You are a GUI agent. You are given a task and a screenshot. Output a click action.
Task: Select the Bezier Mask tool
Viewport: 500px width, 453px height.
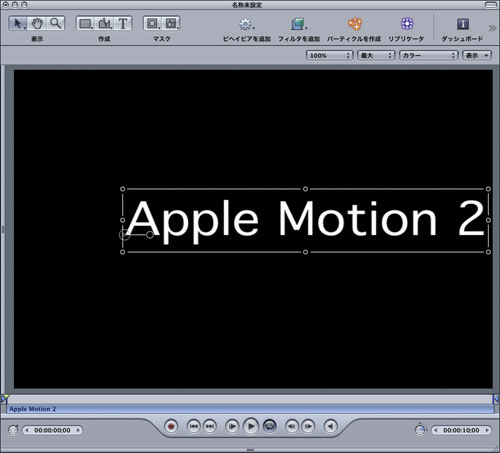point(171,24)
